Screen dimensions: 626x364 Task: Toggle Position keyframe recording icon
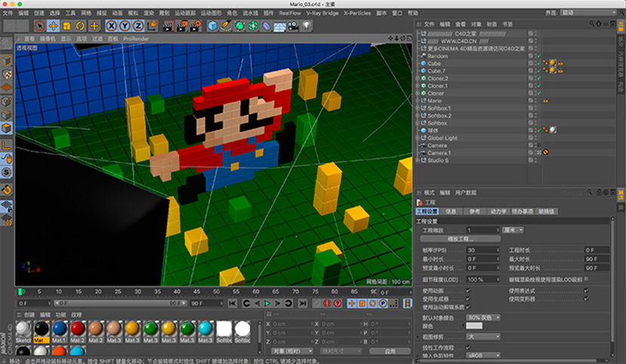pos(351,304)
